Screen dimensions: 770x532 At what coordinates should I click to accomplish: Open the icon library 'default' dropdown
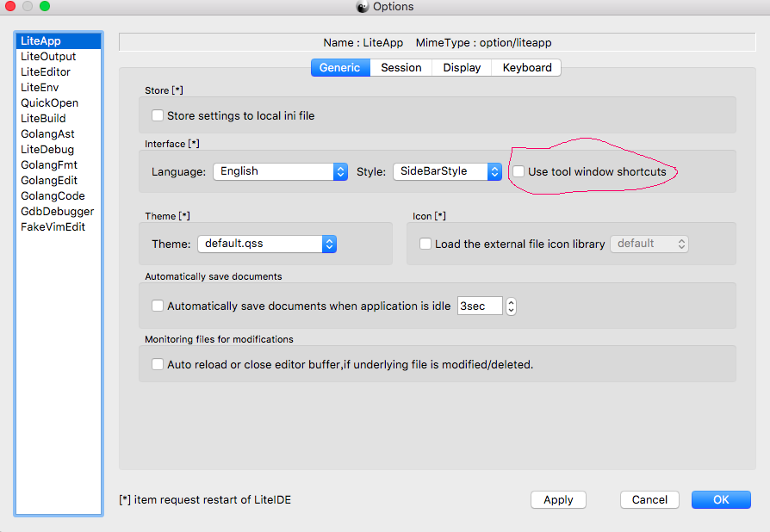[x=649, y=244]
